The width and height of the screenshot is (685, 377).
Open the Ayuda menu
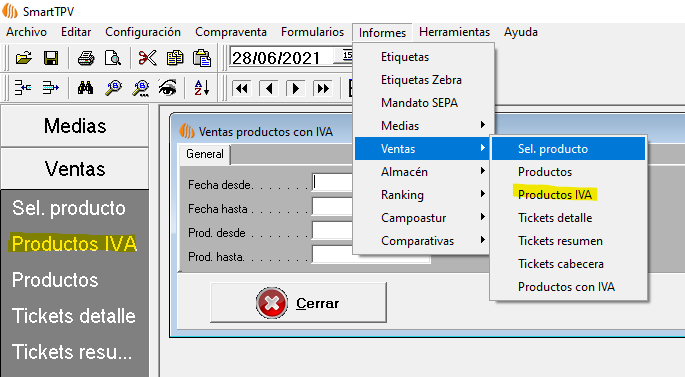coord(521,32)
